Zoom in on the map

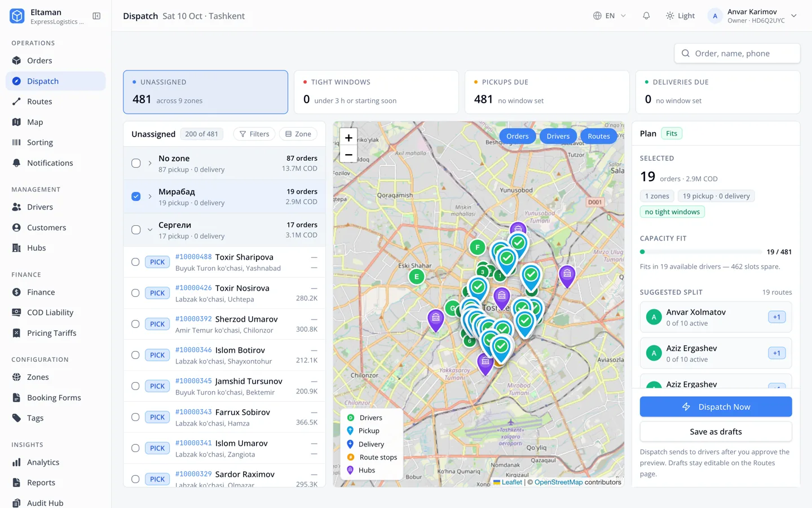coord(348,138)
